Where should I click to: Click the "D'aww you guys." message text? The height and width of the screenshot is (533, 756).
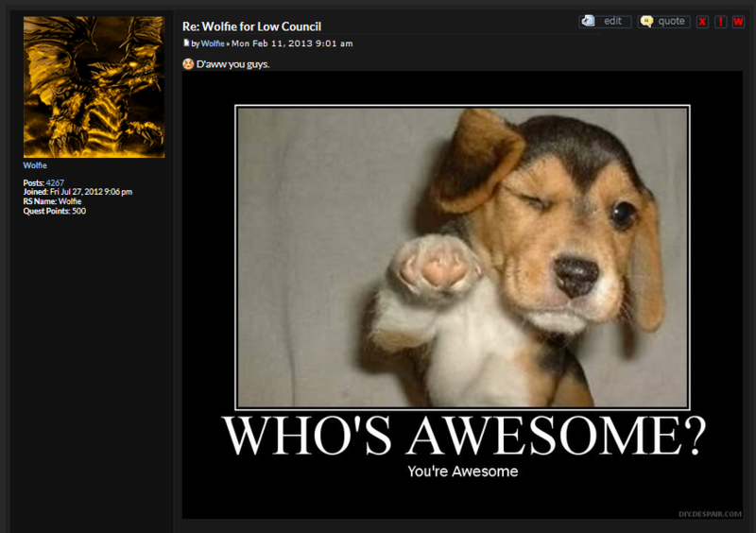click(x=232, y=64)
